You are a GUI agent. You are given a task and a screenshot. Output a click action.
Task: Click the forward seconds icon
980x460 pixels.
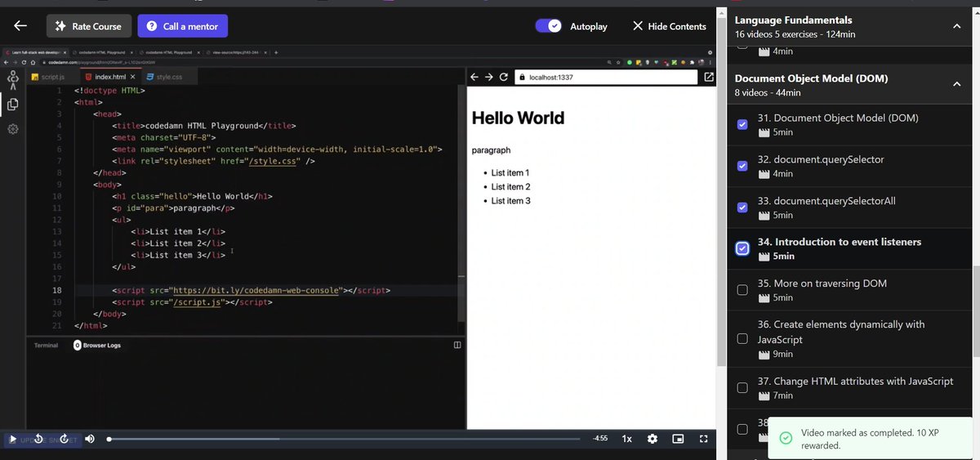(x=64, y=439)
